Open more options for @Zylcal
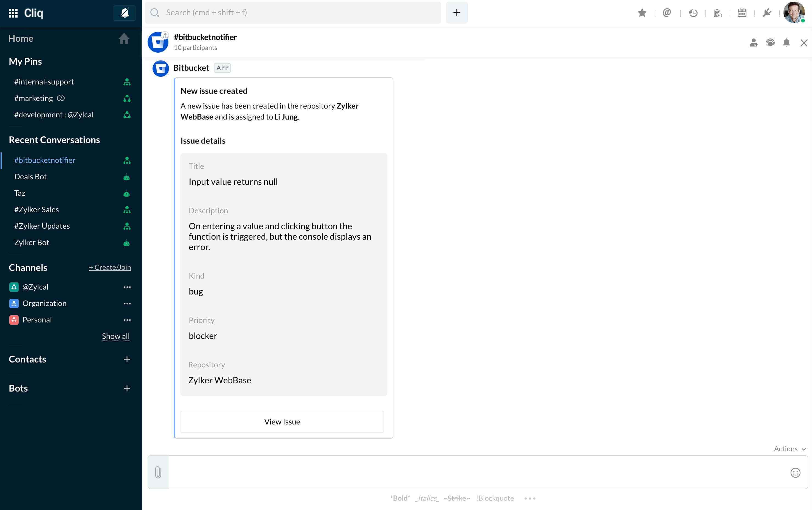Screen dimensions: 812x510 pyautogui.click(x=127, y=287)
